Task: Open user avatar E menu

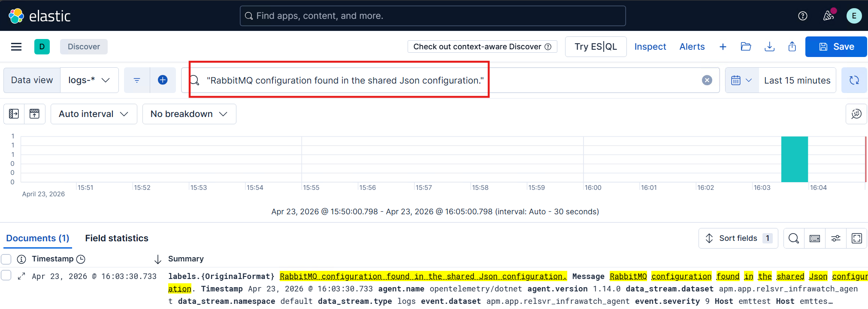Action: [x=854, y=16]
